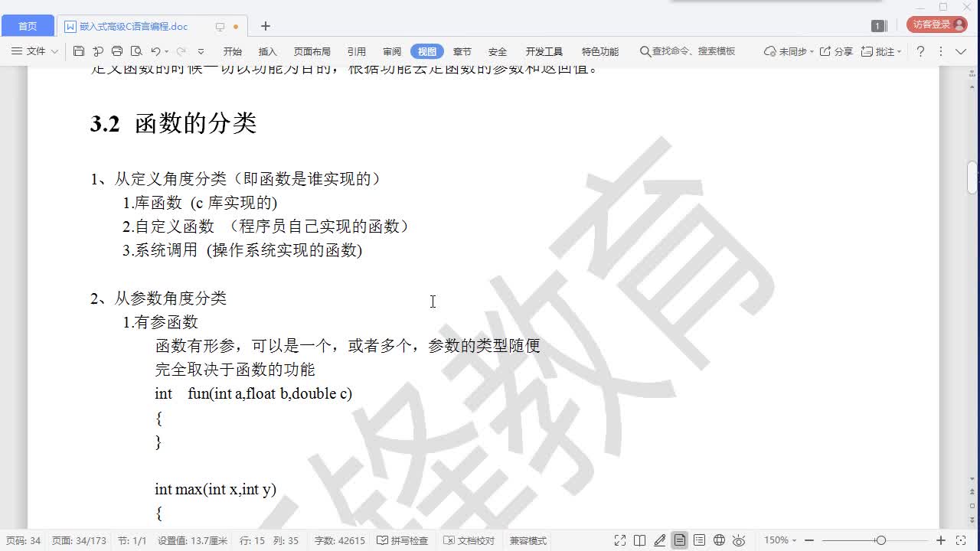Select the 视图 ribbon tab

(427, 51)
